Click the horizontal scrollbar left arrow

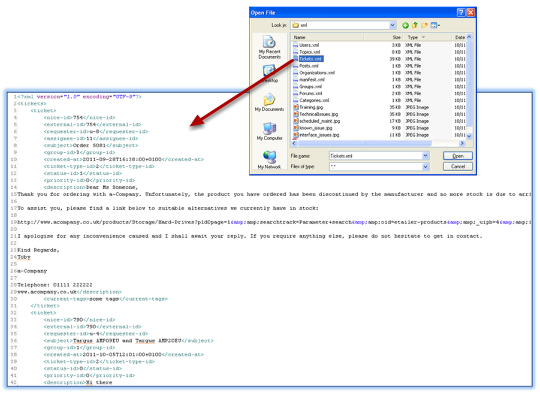tap(294, 143)
